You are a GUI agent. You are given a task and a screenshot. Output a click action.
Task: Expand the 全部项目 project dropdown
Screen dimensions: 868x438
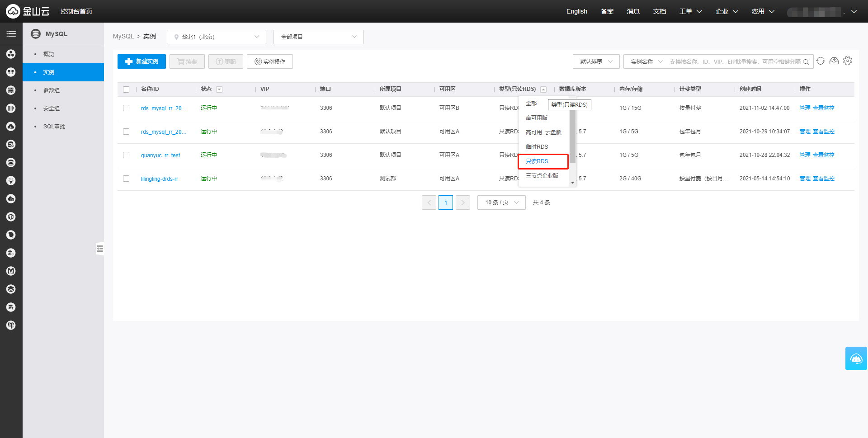click(x=318, y=37)
